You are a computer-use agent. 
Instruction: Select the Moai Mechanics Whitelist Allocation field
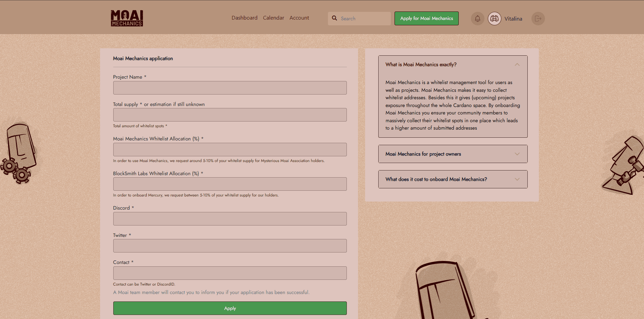(x=230, y=150)
